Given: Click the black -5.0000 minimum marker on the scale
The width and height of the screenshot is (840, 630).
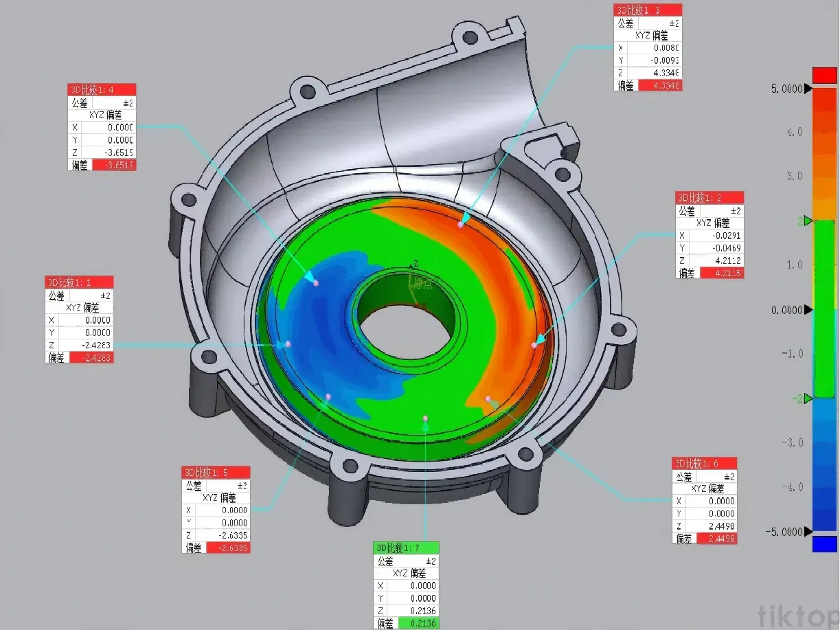Looking at the screenshot, I should coord(808,532).
